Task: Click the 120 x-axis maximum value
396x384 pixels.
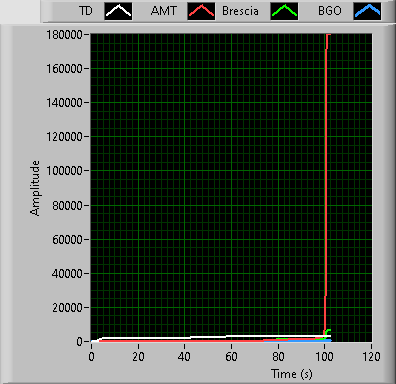Action: pyautogui.click(x=371, y=357)
